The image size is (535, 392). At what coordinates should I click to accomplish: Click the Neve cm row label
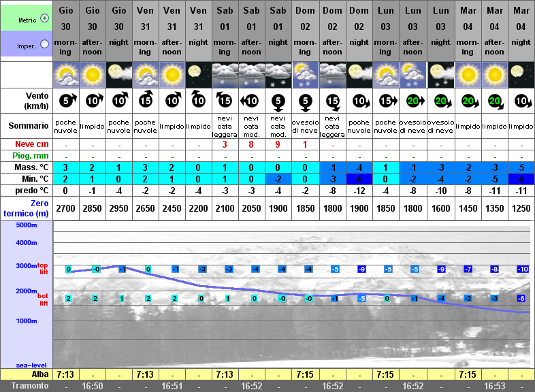click(x=32, y=144)
